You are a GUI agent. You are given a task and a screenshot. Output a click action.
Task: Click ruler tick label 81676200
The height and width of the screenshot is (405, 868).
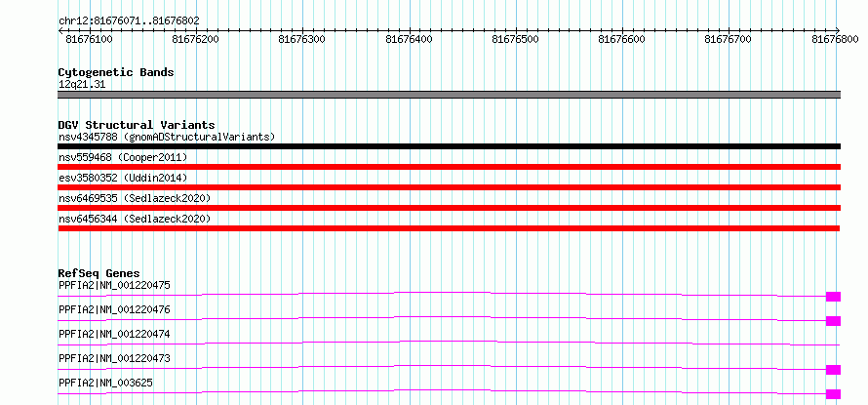195,39
